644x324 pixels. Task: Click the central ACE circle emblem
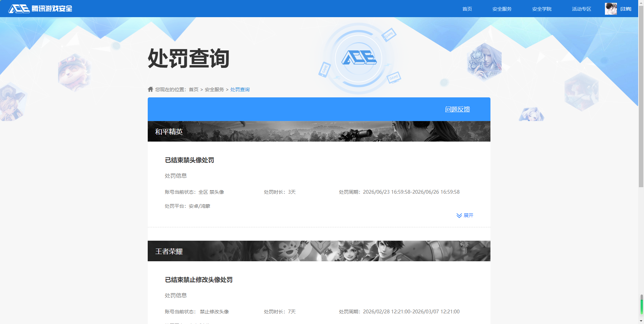click(x=359, y=58)
